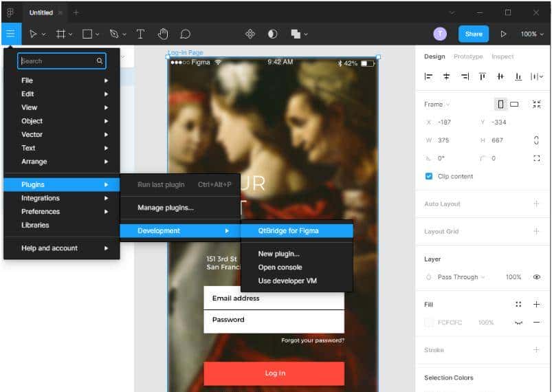The height and width of the screenshot is (392, 552).
Task: Click the Create component icon
Action: point(250,34)
